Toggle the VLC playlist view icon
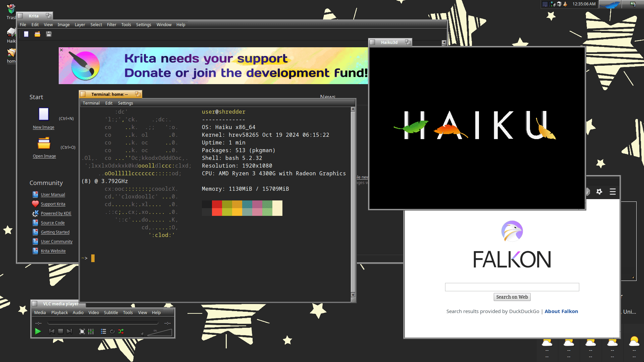The image size is (644, 362). tap(103, 331)
